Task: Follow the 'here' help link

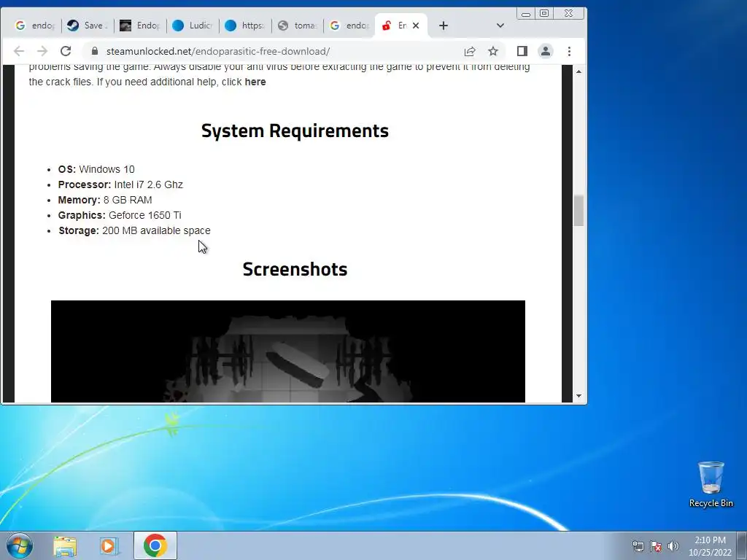Action: click(255, 82)
